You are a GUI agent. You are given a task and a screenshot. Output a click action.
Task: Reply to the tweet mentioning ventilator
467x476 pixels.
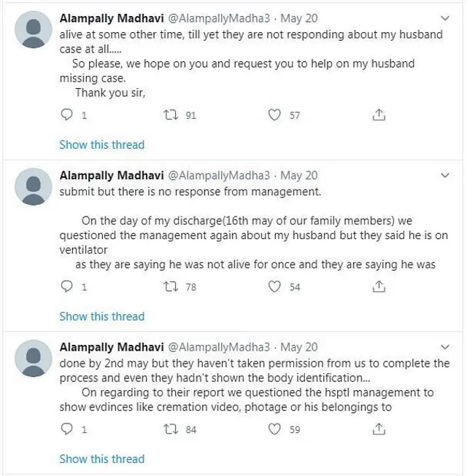66,287
